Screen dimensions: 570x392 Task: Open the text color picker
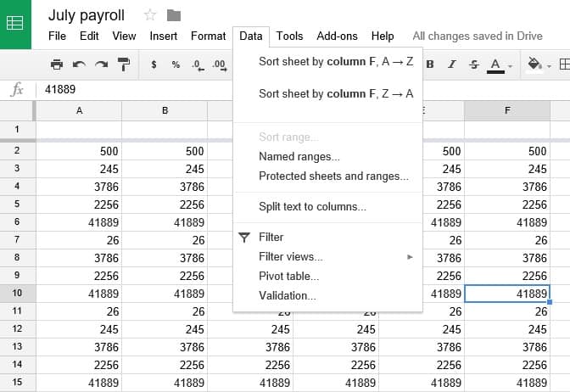tap(497, 65)
